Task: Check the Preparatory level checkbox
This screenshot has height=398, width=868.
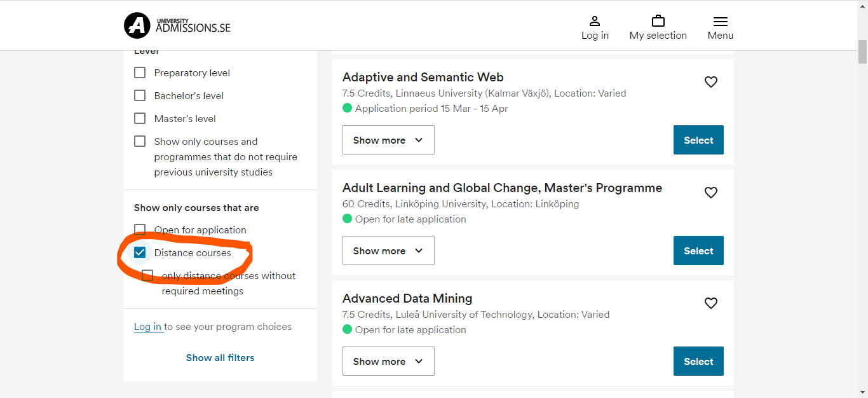Action: (x=140, y=72)
